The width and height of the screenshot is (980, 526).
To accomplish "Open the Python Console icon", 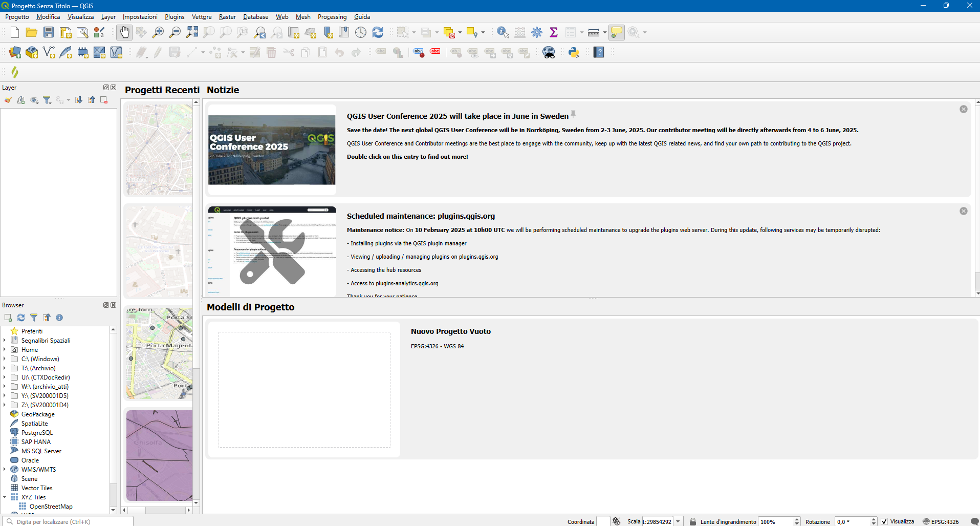I will point(574,52).
